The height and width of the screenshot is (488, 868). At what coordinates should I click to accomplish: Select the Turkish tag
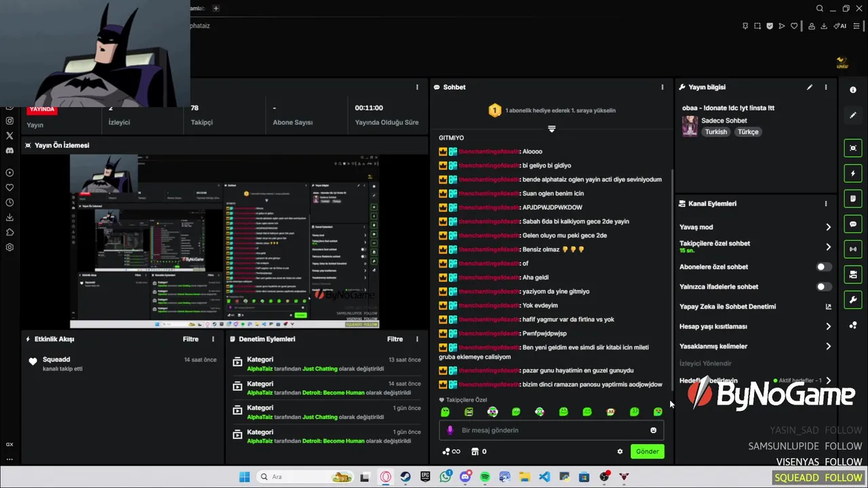click(x=715, y=132)
